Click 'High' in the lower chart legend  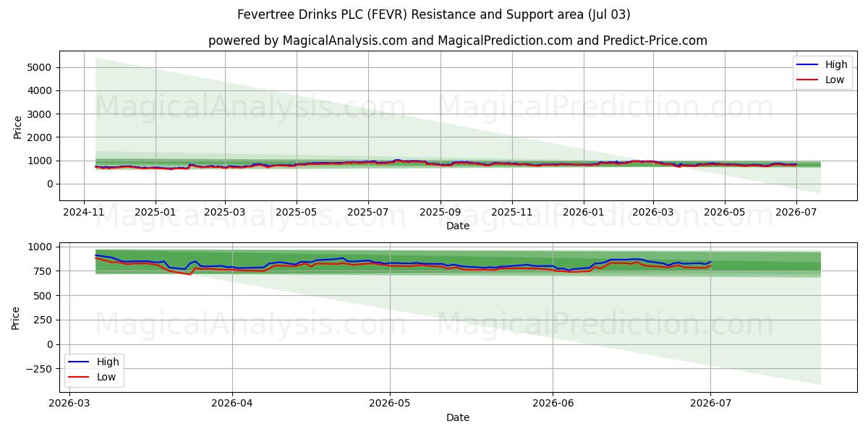(x=108, y=362)
